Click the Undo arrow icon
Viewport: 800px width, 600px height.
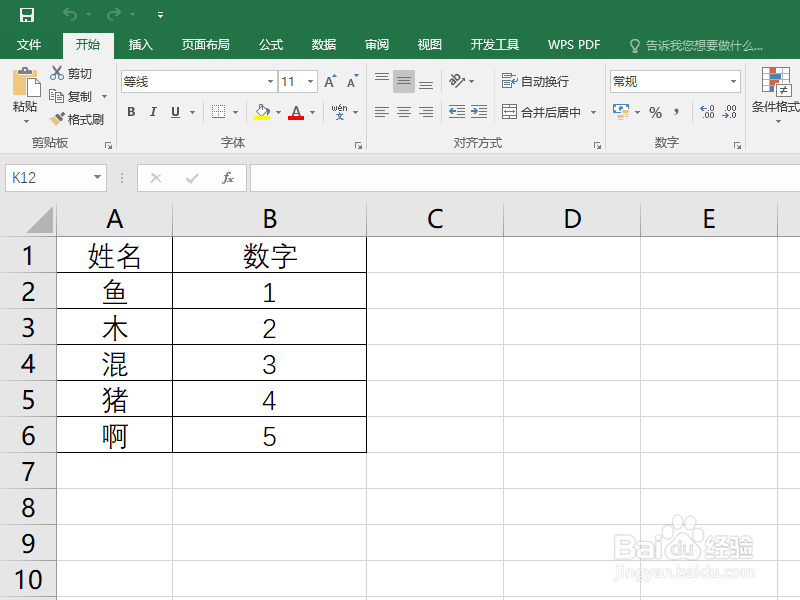click(70, 14)
